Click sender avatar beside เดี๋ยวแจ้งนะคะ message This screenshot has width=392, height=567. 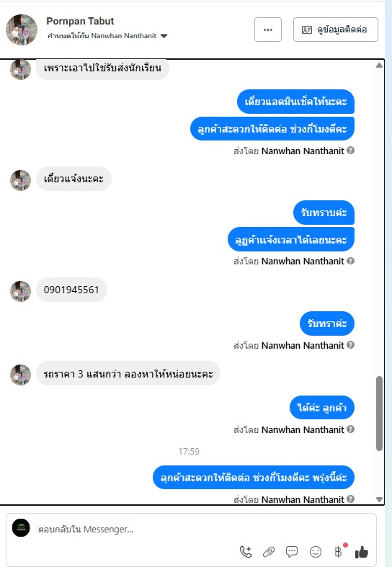coord(20,180)
